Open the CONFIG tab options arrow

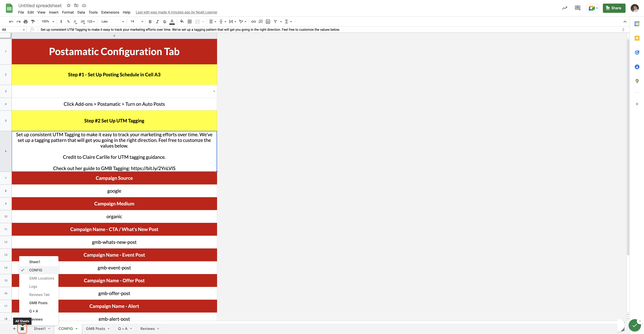pos(76,329)
